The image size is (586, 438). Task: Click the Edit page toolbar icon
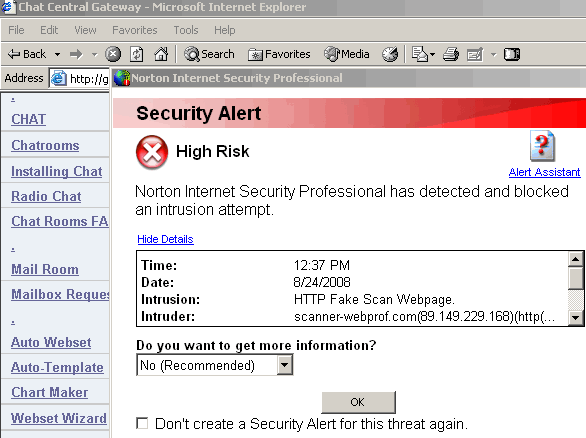(x=475, y=54)
